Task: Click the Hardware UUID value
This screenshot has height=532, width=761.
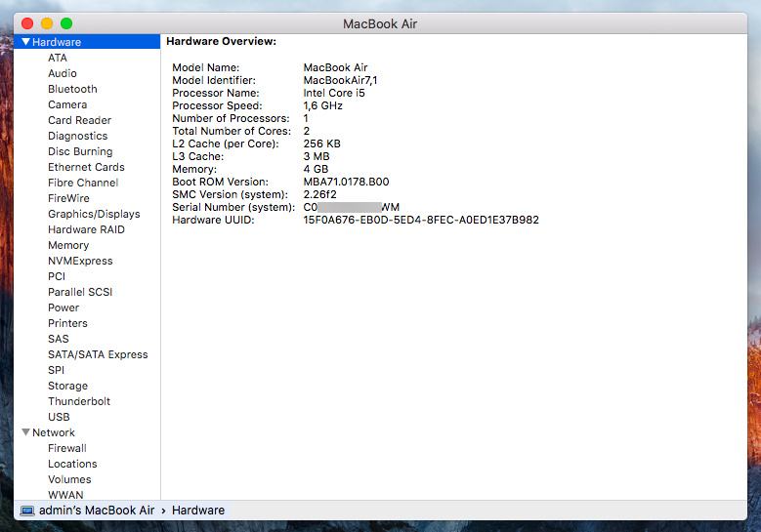Action: tap(421, 220)
